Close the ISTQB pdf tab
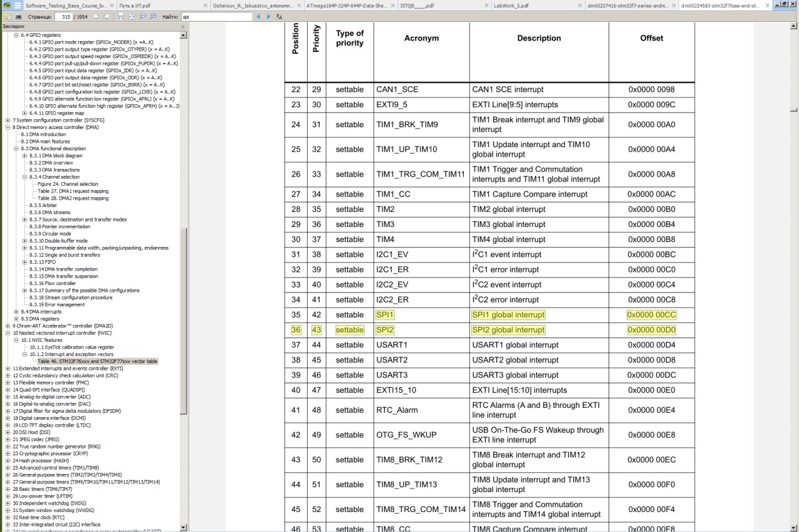Screen dimensions: 799x532 pos(486,5)
